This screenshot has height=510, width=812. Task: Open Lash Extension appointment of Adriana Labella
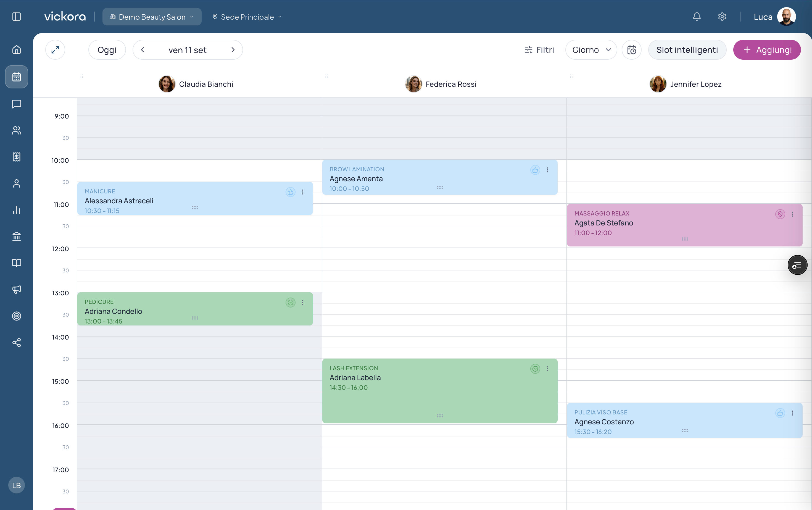[x=440, y=391]
